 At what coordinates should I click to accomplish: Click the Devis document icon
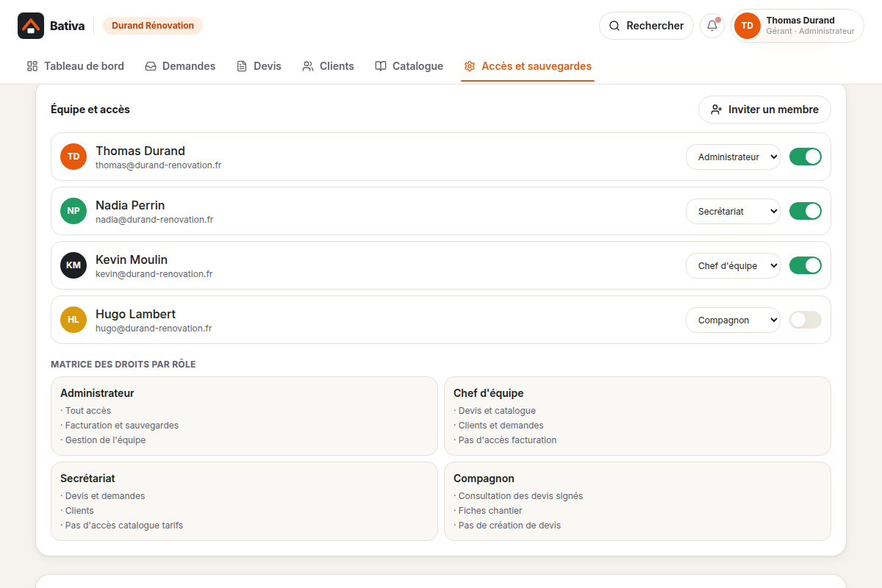pyautogui.click(x=242, y=66)
